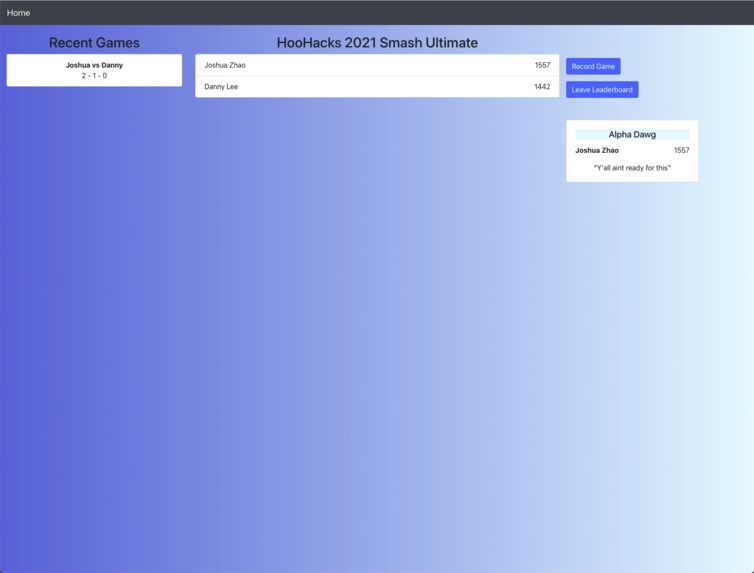Go to Home in the navigation bar
The image size is (754, 573).
tap(18, 13)
